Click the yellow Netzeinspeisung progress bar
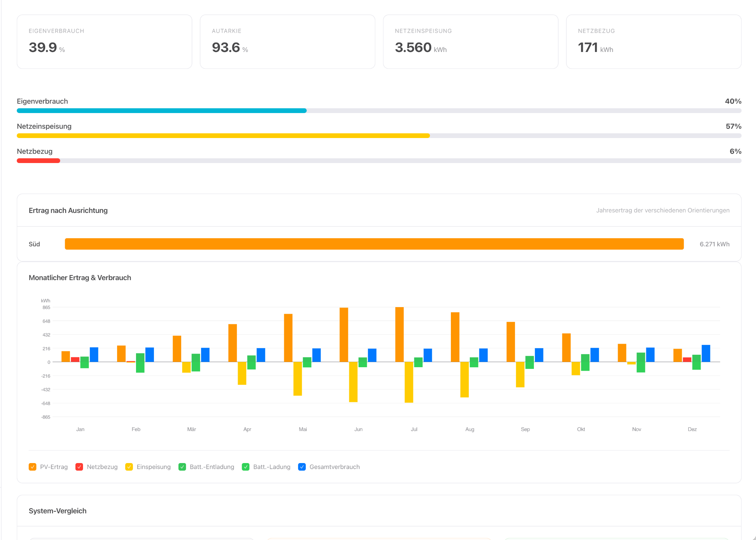 point(223,136)
